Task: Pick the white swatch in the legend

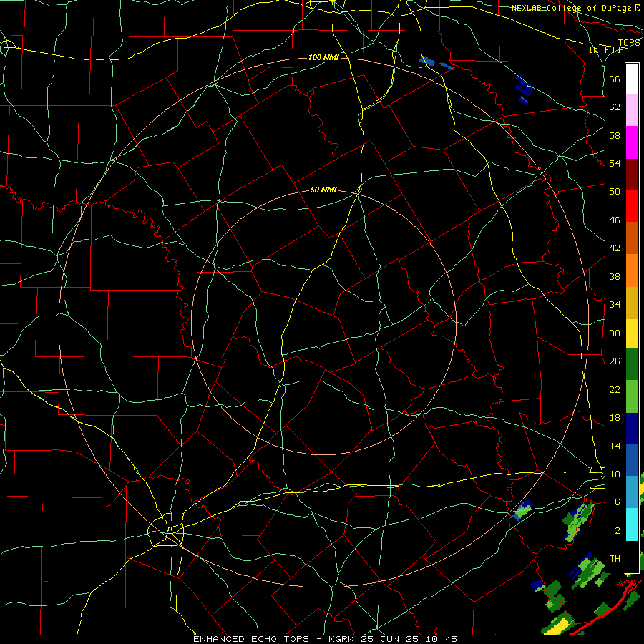Action: tap(632, 79)
